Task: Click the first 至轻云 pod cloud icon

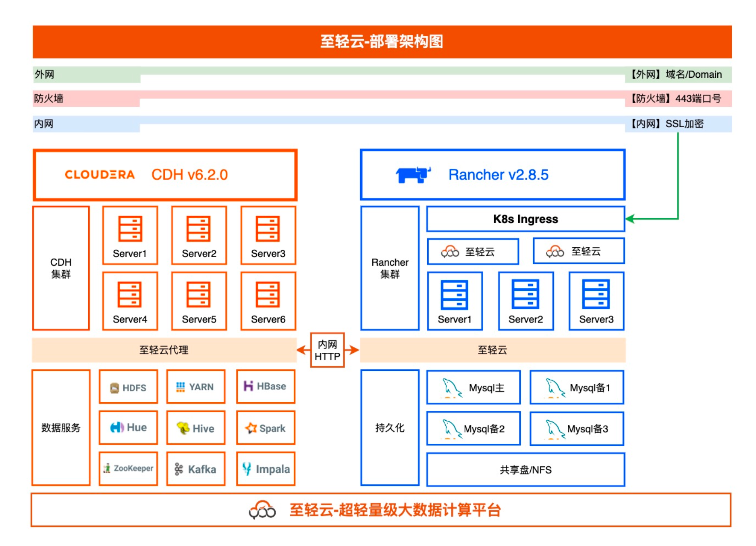Action: pyautogui.click(x=450, y=252)
